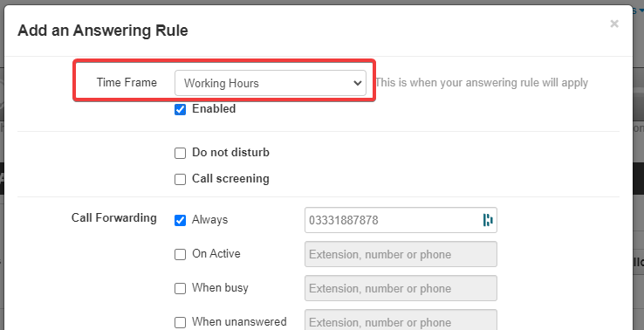Close the Add an Answering Rule dialog
644x330 pixels.
[x=614, y=24]
